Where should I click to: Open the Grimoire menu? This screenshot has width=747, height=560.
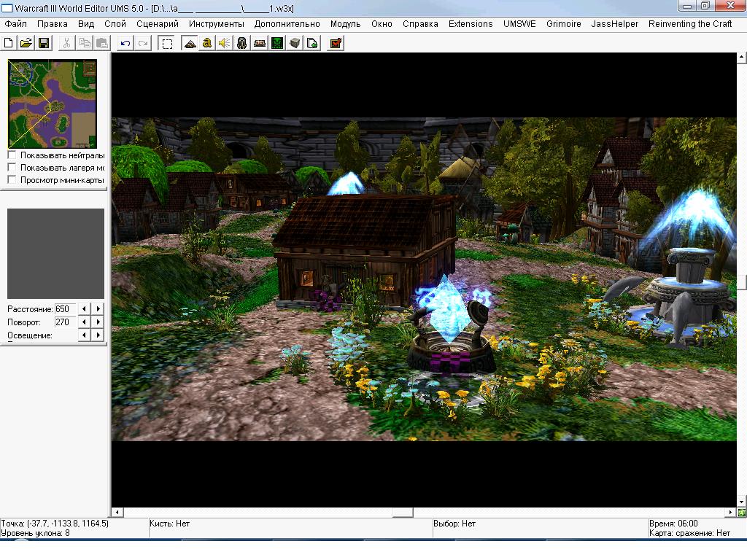click(564, 24)
